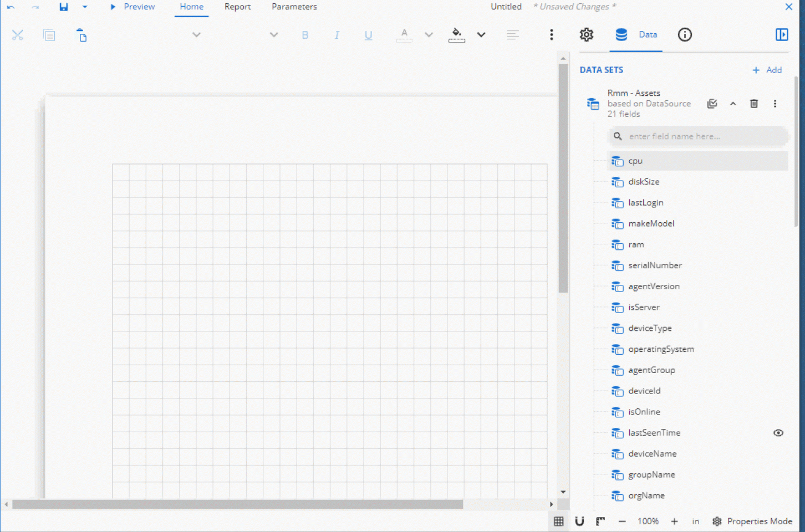Screen dimensions: 805x532
Task: Toggle italic formatting
Action: tap(337, 35)
